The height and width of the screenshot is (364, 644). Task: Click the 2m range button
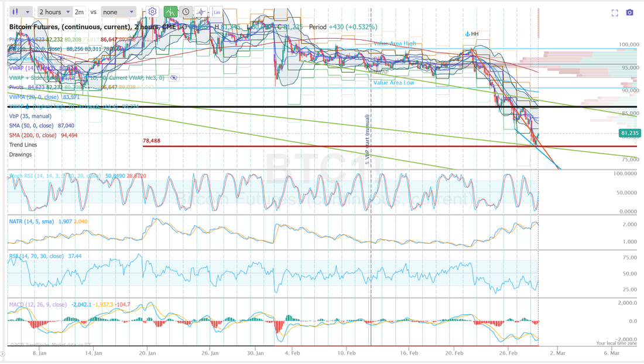coord(79,12)
